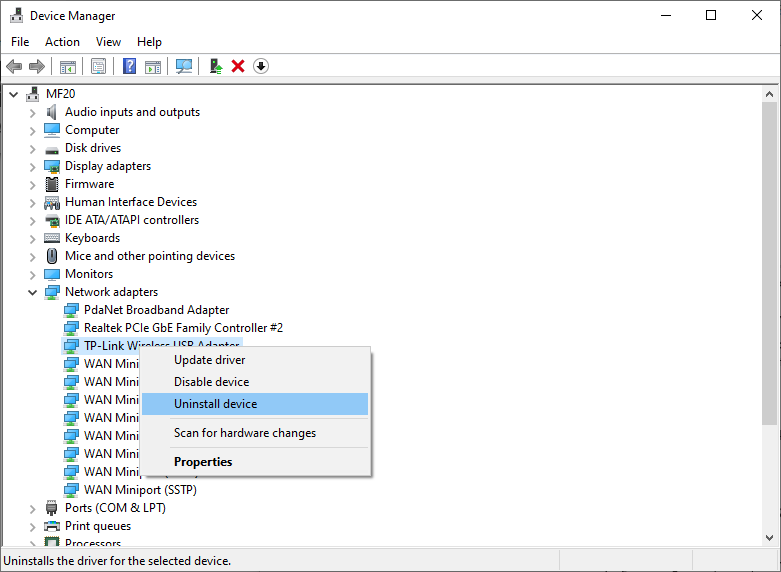The width and height of the screenshot is (781, 572).
Task: Select Realtek PCIe GbE Family Controller #2 text
Action: click(x=183, y=328)
